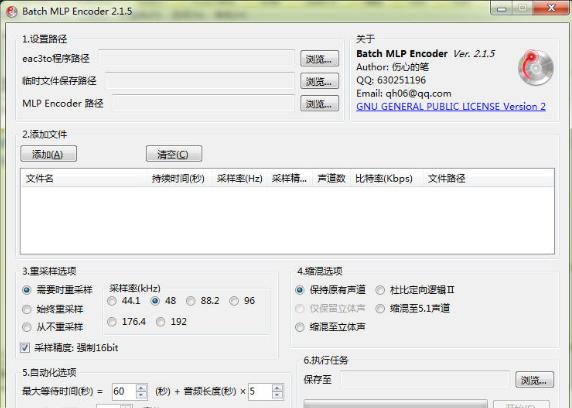Click the 清空(C) clear list button

coord(174,154)
